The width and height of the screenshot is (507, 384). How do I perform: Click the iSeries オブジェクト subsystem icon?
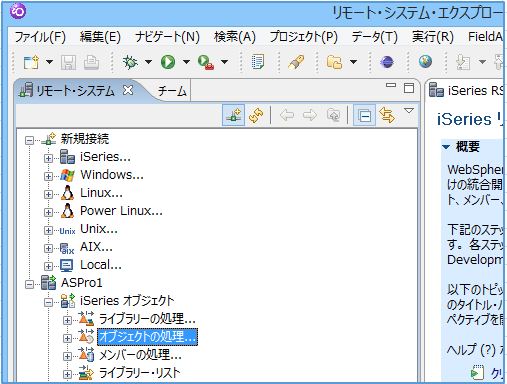click(x=68, y=301)
